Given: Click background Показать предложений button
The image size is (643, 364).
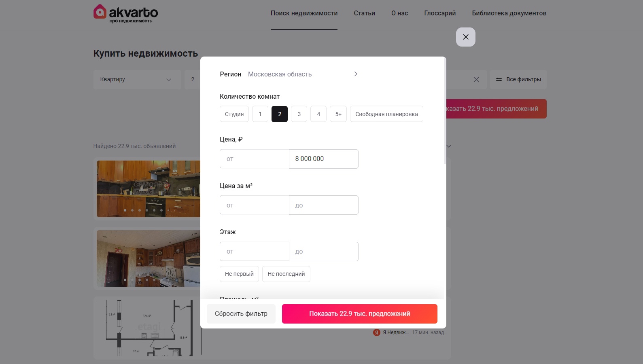Looking at the screenshot, I should 496,109.
